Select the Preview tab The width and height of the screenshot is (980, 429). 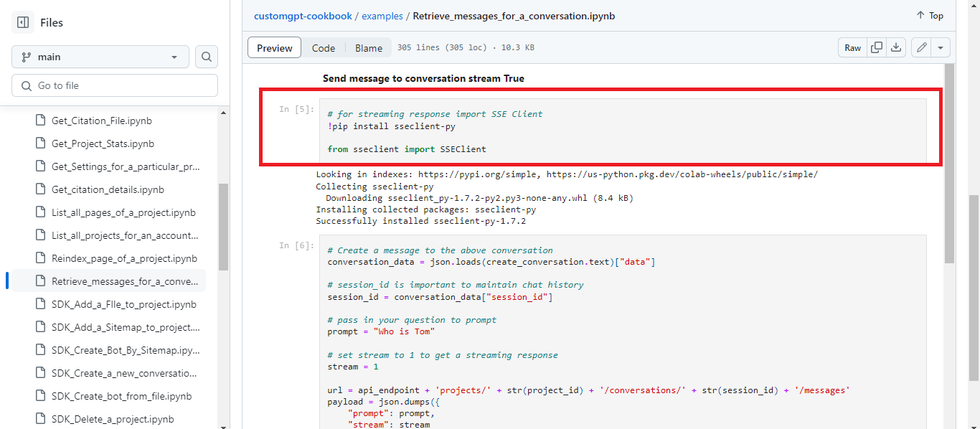point(274,47)
